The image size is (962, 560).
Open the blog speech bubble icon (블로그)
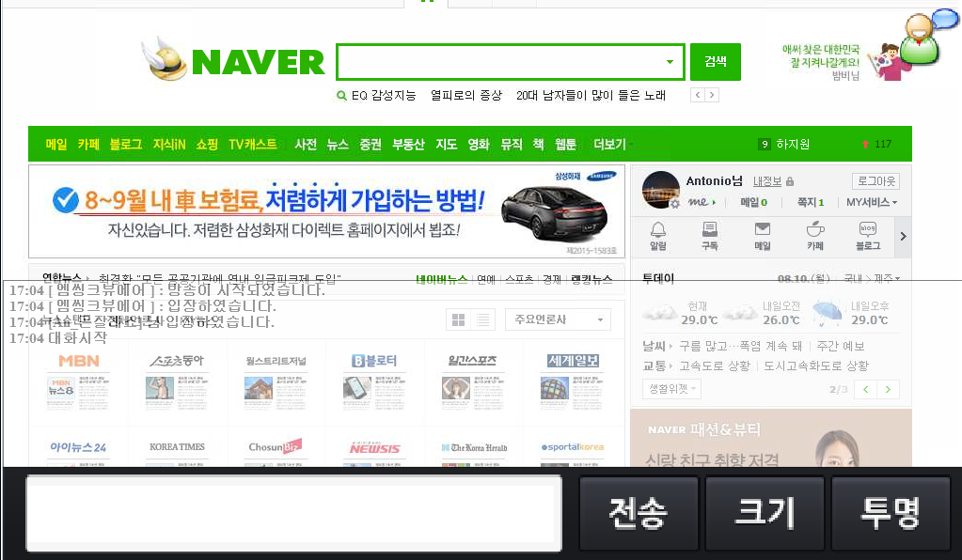coord(868,236)
